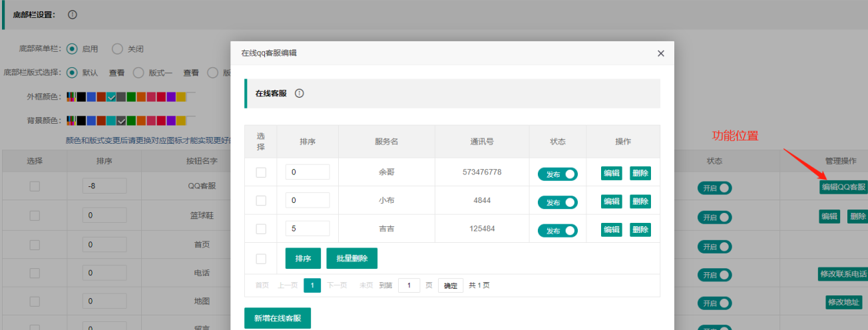Click 新增在线客服 to add an entry
Screen dimensions: 868x330
click(277, 319)
